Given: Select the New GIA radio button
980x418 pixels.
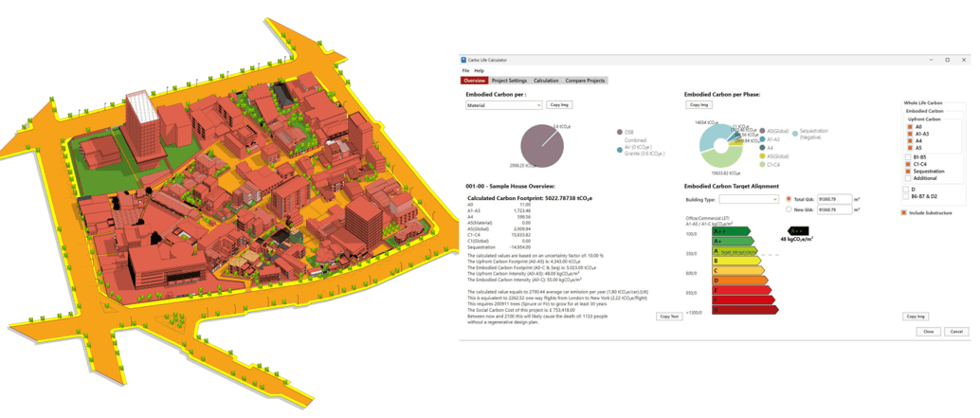Looking at the screenshot, I should pyautogui.click(x=789, y=209).
